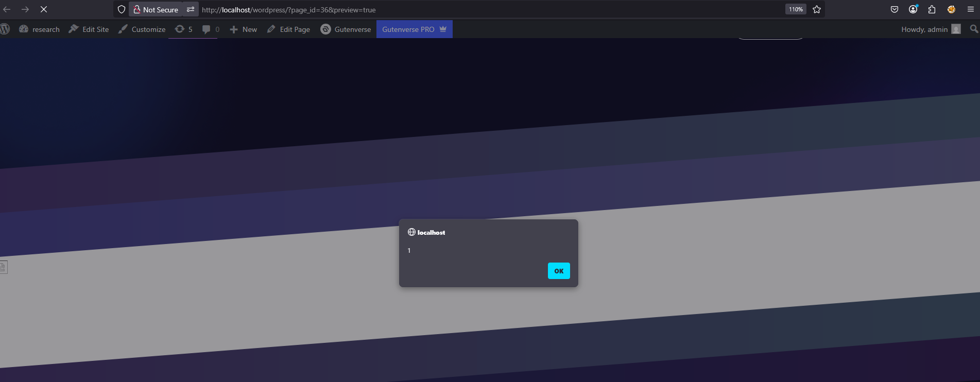Viewport: 980px width, 382px height.
Task: Click the browser back arrow
Action: click(x=7, y=9)
